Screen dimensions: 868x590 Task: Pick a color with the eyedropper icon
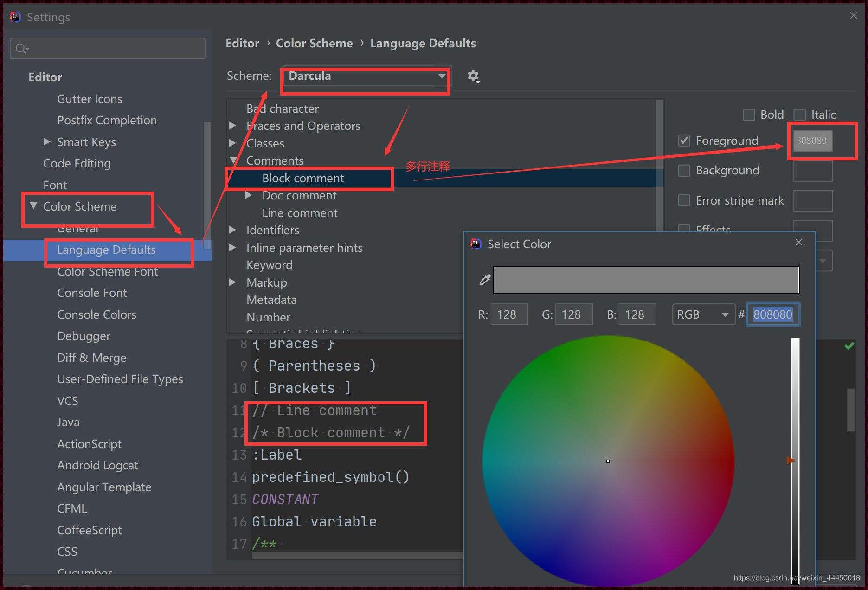click(x=484, y=280)
